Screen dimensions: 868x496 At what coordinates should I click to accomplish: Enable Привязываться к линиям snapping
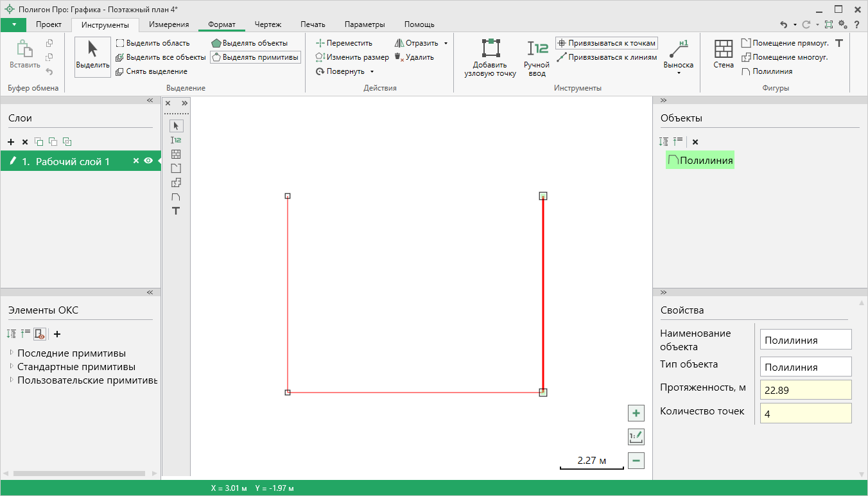pyautogui.click(x=607, y=57)
